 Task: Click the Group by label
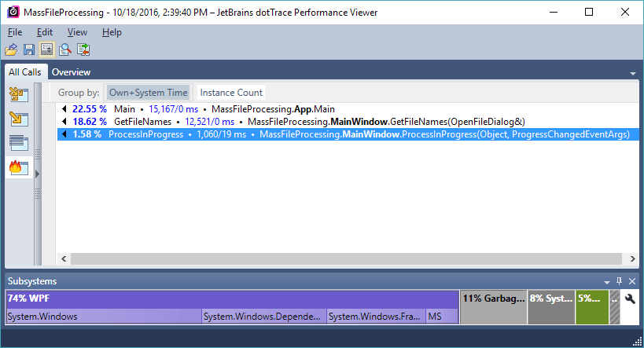(79, 93)
